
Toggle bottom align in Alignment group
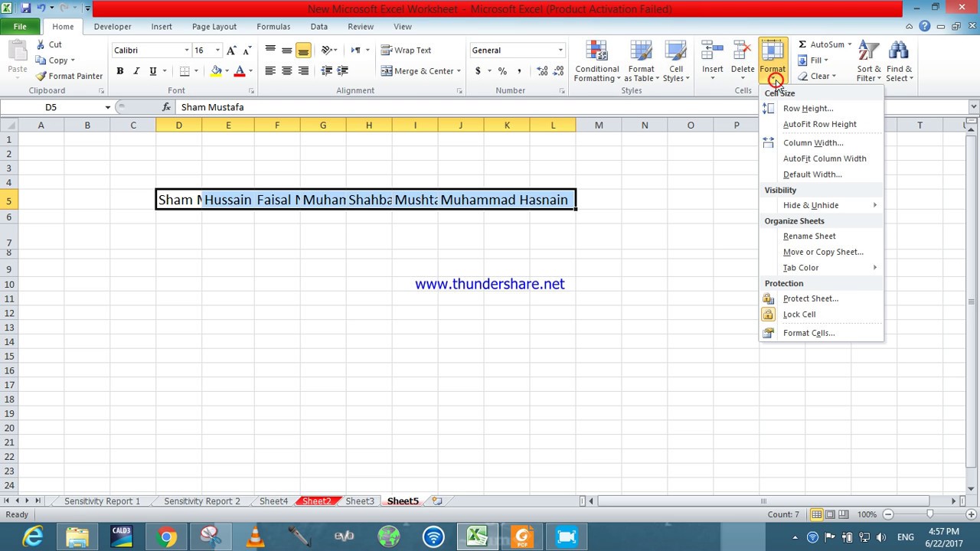point(303,51)
